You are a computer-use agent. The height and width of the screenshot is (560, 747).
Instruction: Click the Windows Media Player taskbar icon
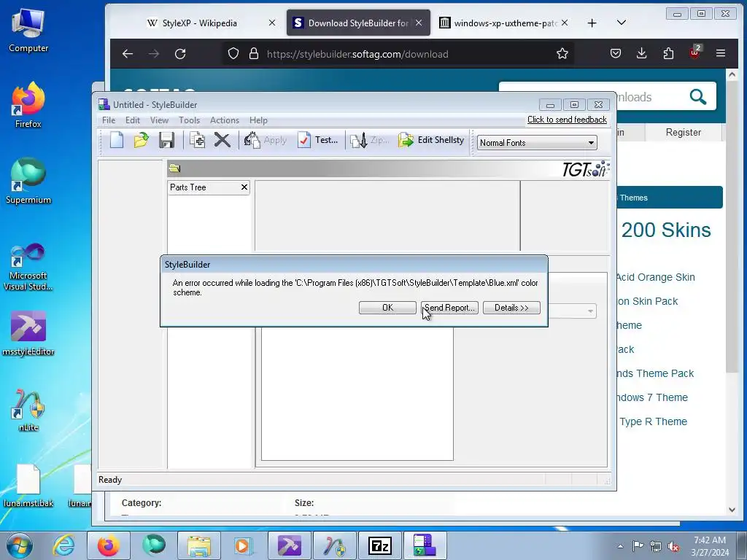pyautogui.click(x=243, y=545)
